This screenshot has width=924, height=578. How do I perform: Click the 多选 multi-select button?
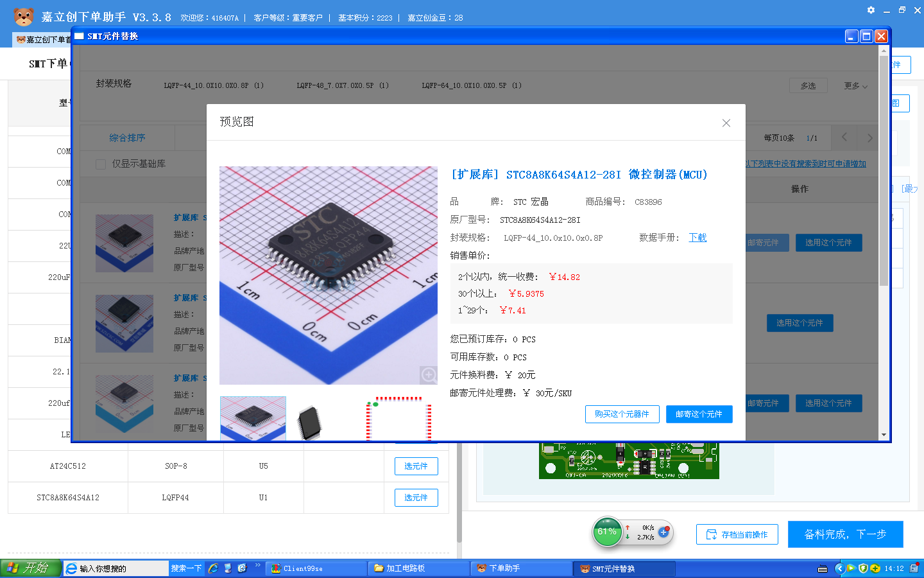(x=809, y=86)
